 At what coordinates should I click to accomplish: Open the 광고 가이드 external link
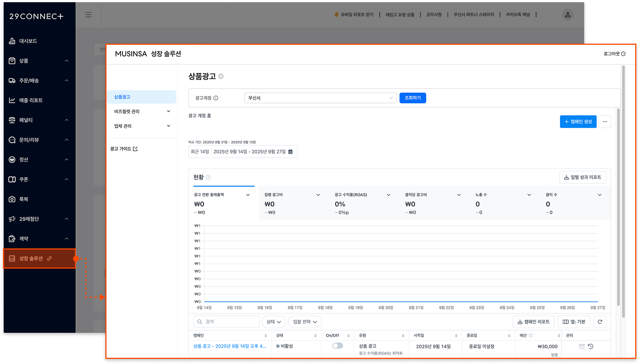tap(124, 149)
